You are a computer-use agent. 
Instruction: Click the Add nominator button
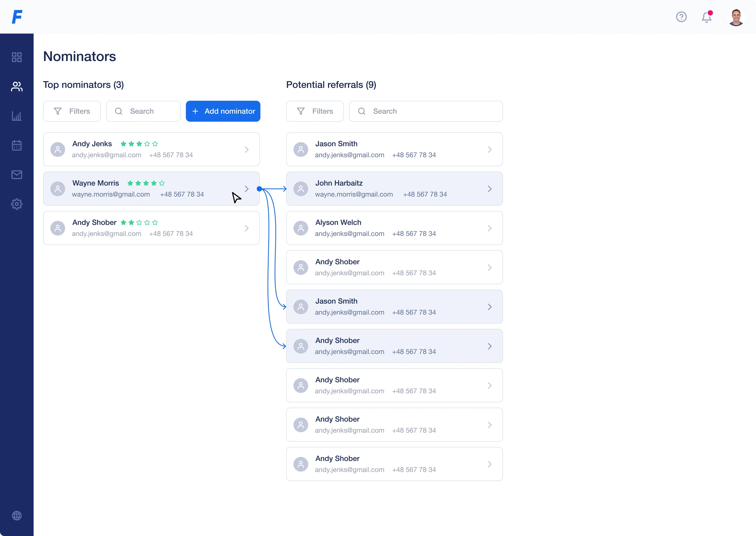(223, 111)
